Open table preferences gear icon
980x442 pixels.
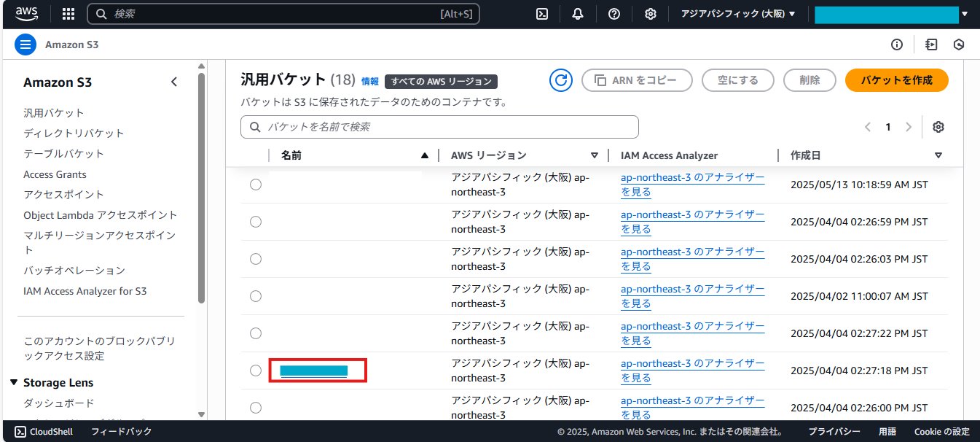click(938, 127)
